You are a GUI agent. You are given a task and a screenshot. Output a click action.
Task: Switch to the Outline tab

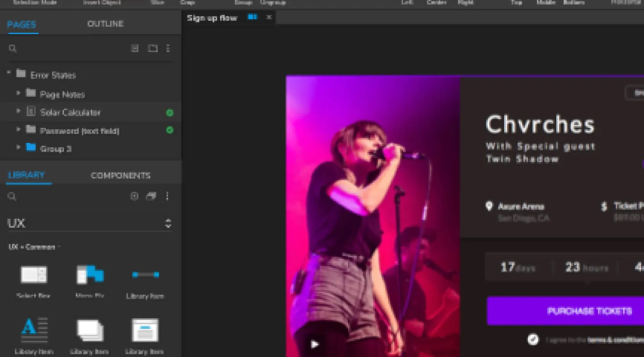[105, 24]
